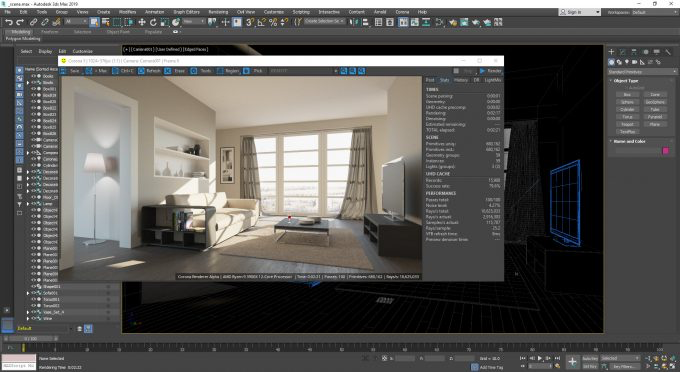The height and width of the screenshot is (372, 680).
Task: Open the Create tab plus icon
Action: click(611, 52)
